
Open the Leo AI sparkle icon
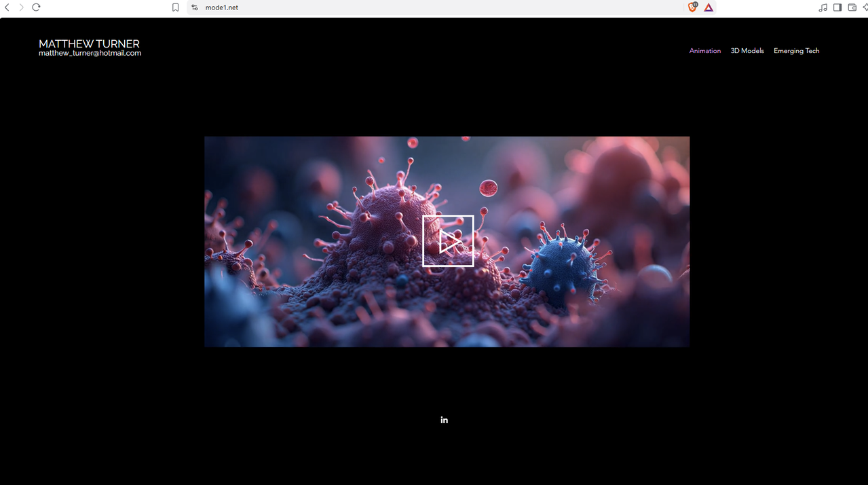click(865, 7)
